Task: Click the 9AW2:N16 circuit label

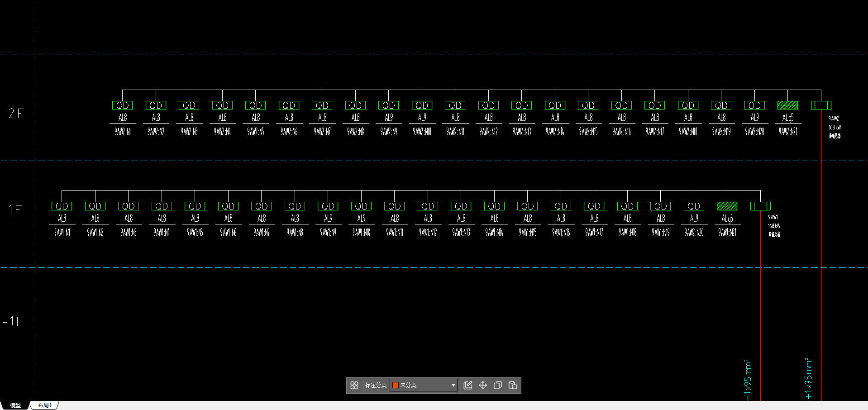Action: [621, 132]
